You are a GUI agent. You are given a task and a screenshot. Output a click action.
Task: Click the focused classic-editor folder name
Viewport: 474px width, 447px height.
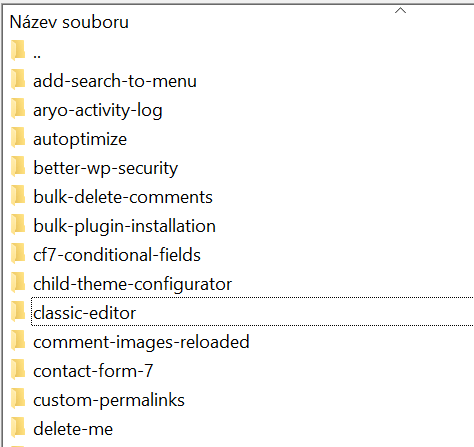coord(84,313)
